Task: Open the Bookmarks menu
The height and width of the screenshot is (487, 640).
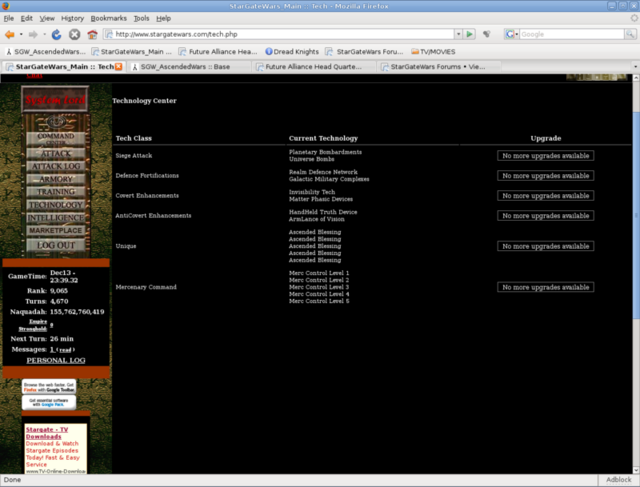Action: click(108, 18)
